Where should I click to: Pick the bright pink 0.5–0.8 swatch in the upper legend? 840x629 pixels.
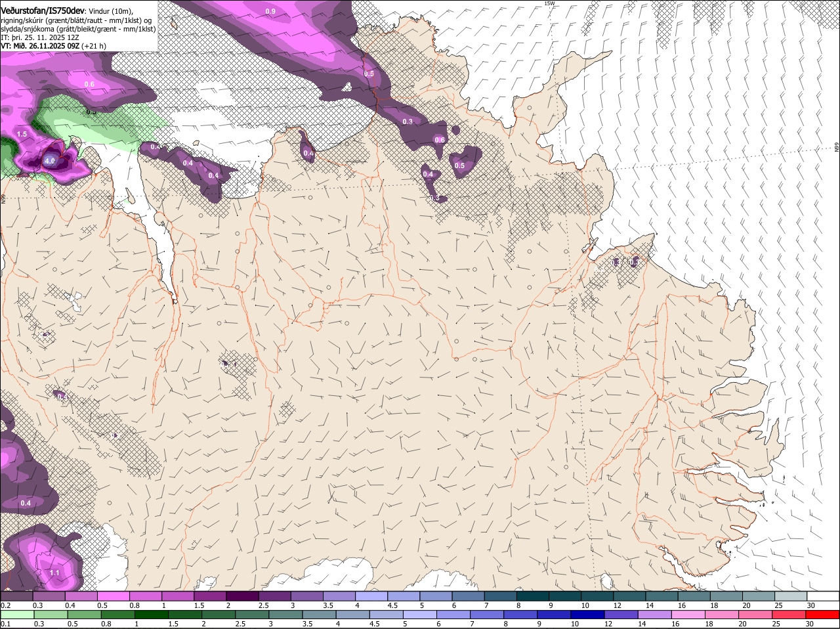pyautogui.click(x=113, y=596)
